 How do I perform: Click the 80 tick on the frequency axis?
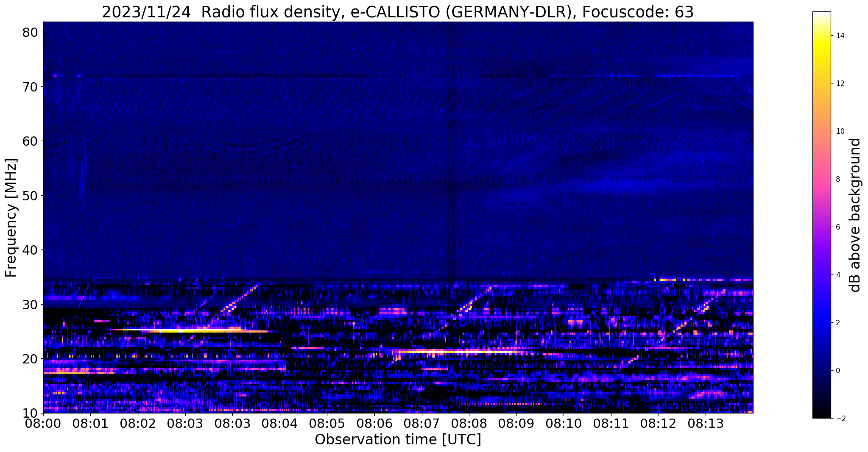click(x=30, y=32)
